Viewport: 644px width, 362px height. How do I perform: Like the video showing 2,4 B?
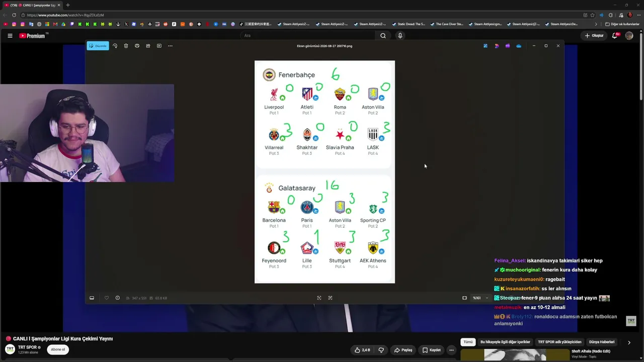point(362,350)
